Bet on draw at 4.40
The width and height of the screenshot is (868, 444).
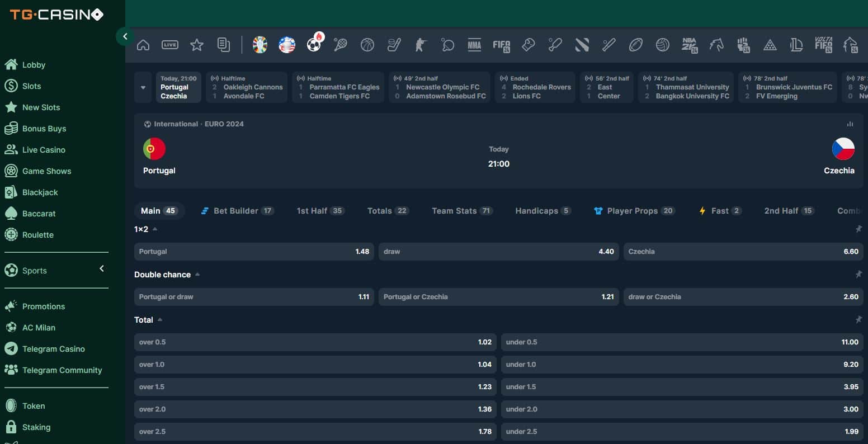pos(499,252)
